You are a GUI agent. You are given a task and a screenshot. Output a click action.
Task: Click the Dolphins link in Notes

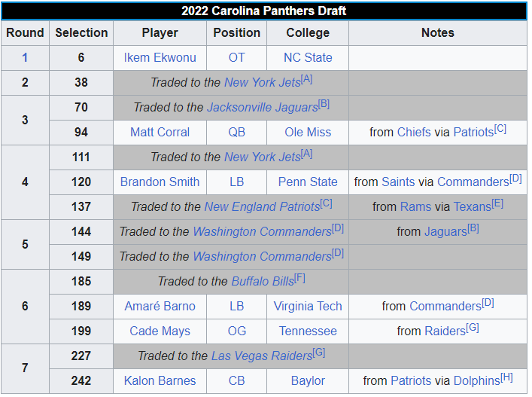tap(476, 380)
